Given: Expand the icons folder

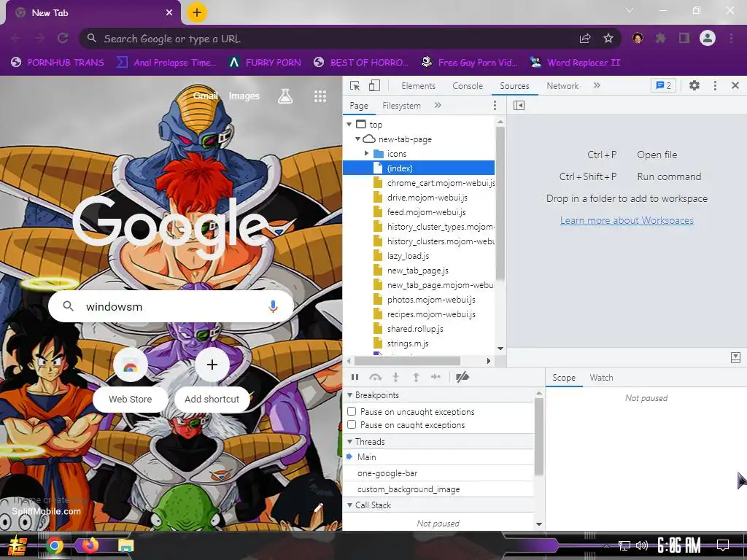Looking at the screenshot, I should 366,153.
